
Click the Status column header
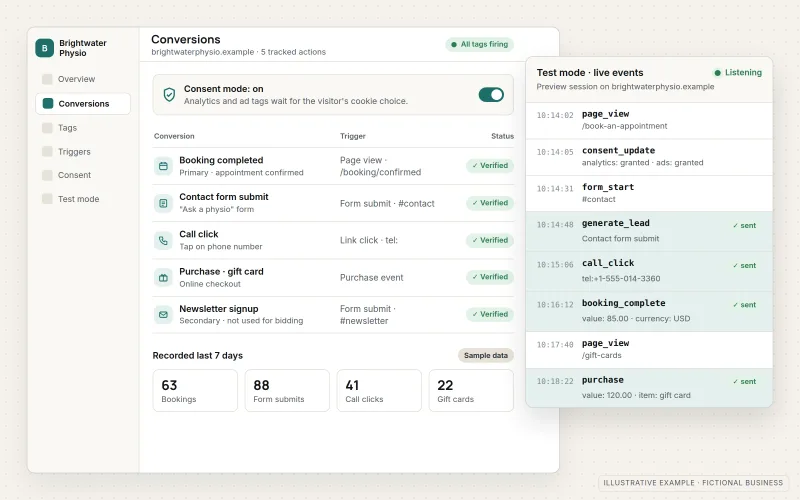(x=502, y=136)
